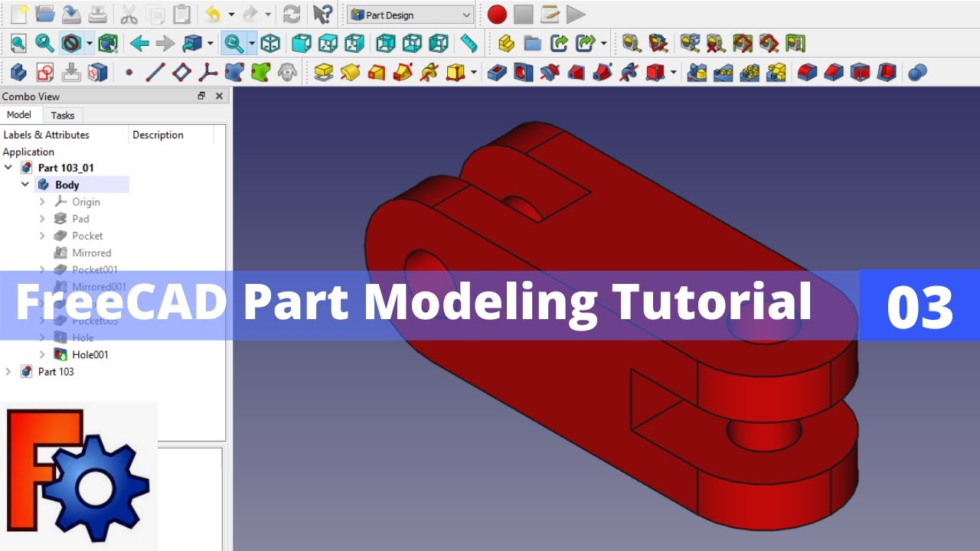Select the Measure Linear tool

pos(631,44)
